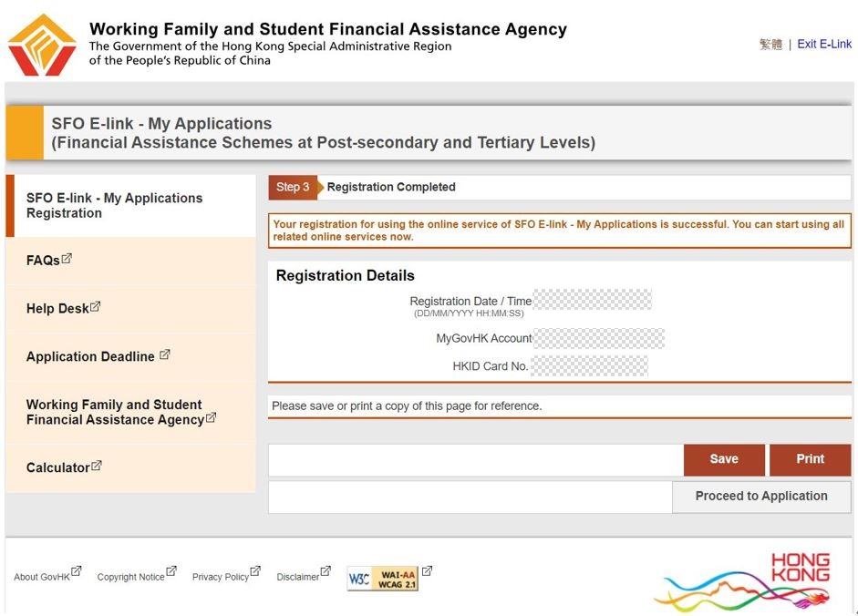Click the WFSFAA agency logo
The width and height of the screenshot is (858, 616).
(42, 45)
